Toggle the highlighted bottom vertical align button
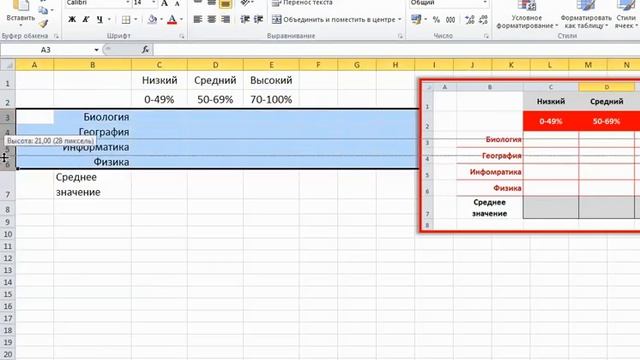 [x=225, y=4]
